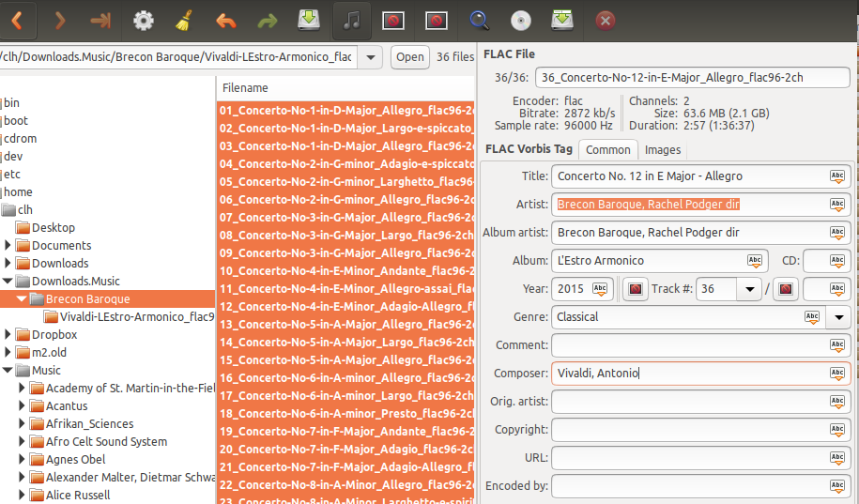Image resolution: width=859 pixels, height=504 pixels.
Task: Select file 01_Concerto-No-1-in-D-Major_Allegro
Action: [345, 110]
